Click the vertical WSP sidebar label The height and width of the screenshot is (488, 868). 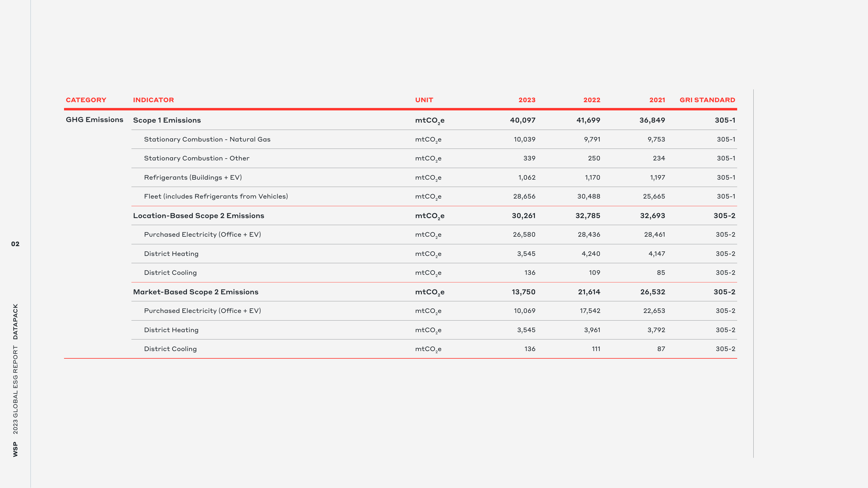click(16, 449)
